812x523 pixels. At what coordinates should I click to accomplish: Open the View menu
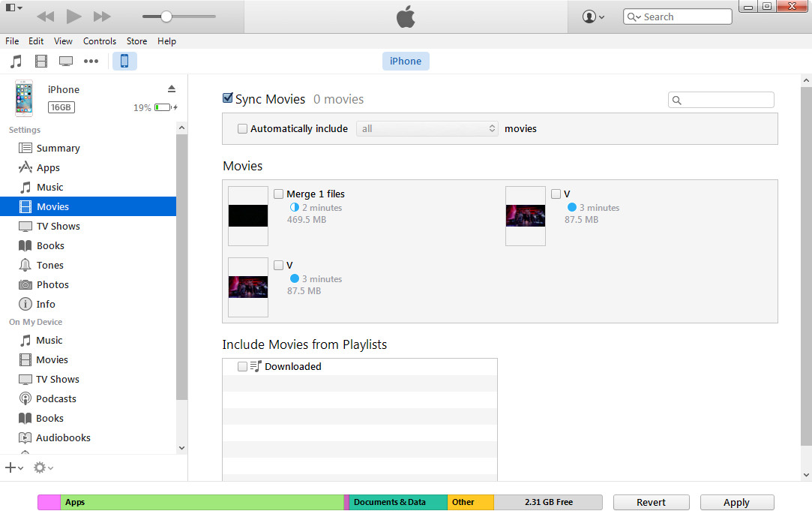[x=63, y=41]
